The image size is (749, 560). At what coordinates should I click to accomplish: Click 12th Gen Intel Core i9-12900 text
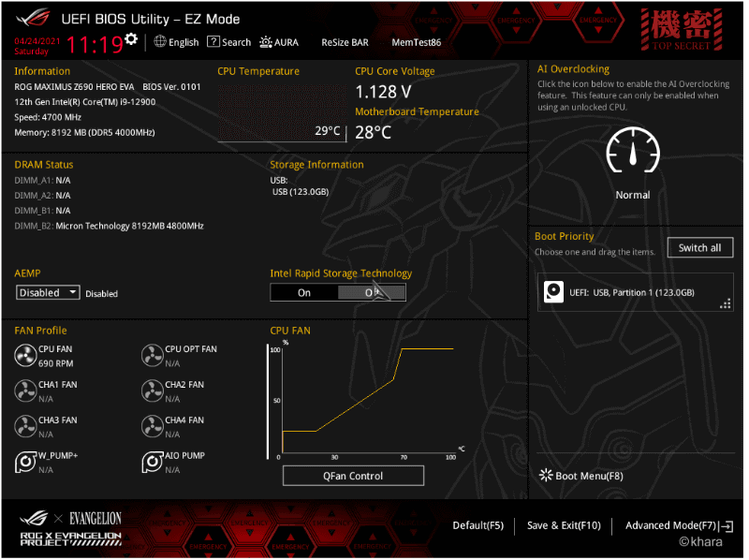tap(85, 102)
